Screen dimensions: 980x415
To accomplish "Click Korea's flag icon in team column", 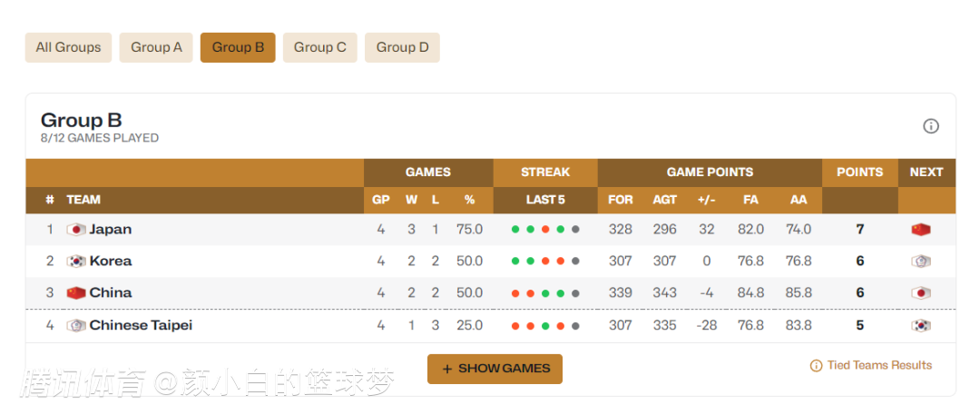I will pyautogui.click(x=76, y=262).
